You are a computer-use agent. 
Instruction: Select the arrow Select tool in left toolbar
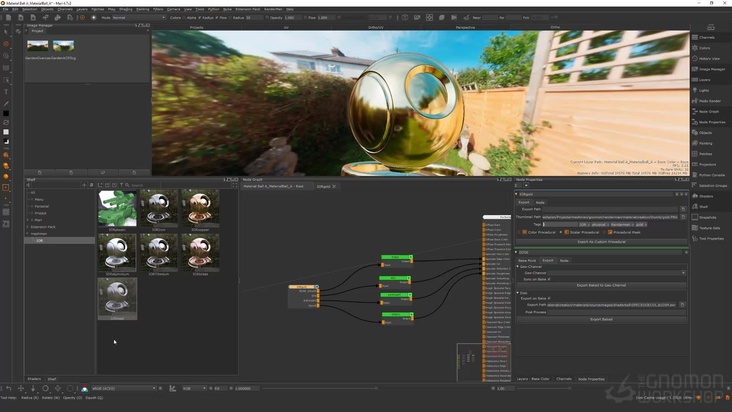(6, 32)
